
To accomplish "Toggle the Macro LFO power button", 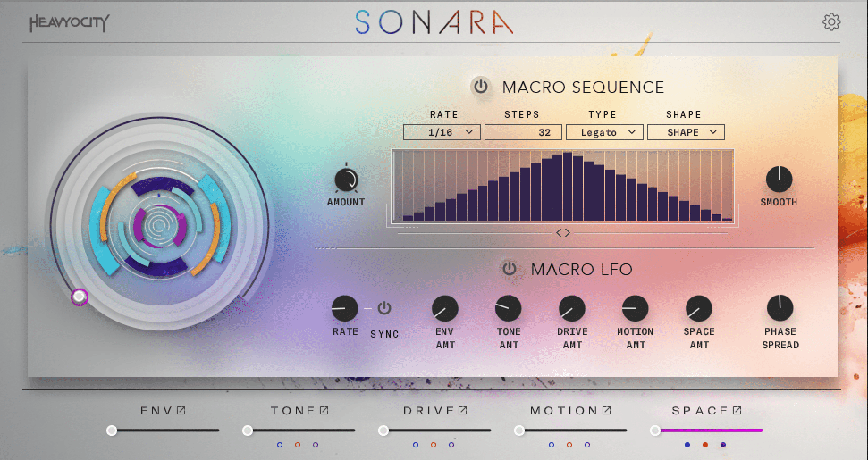I will 510,269.
